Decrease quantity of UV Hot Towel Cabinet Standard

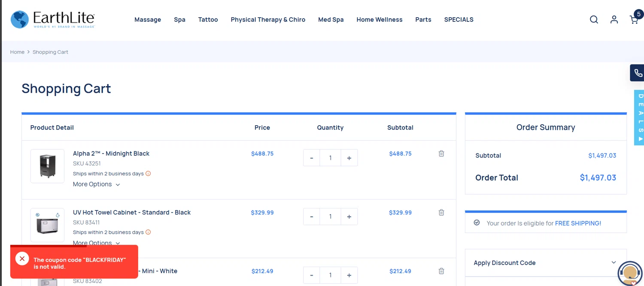click(312, 217)
